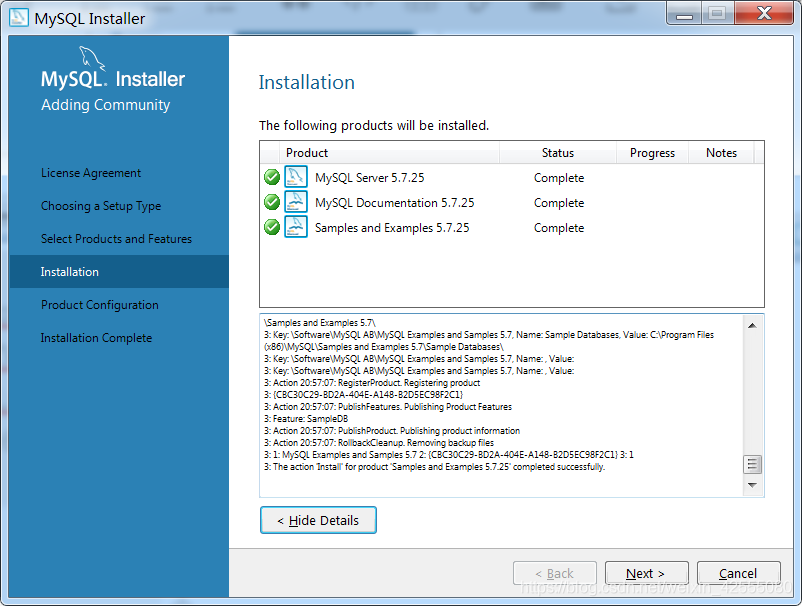Click log line 'Feature: SampleDB'
The width and height of the screenshot is (802, 606).
click(306, 419)
